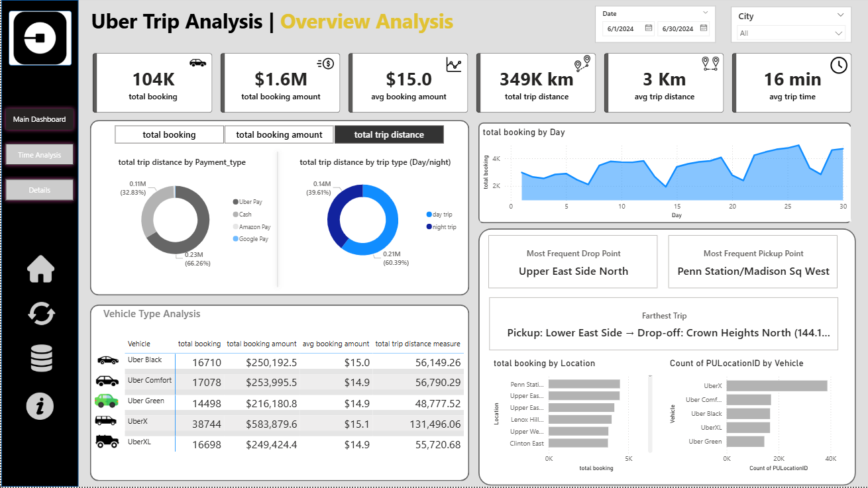Screen dimensions: 868x488
Task: Click the $250,192.5 cell
Action: point(272,363)
